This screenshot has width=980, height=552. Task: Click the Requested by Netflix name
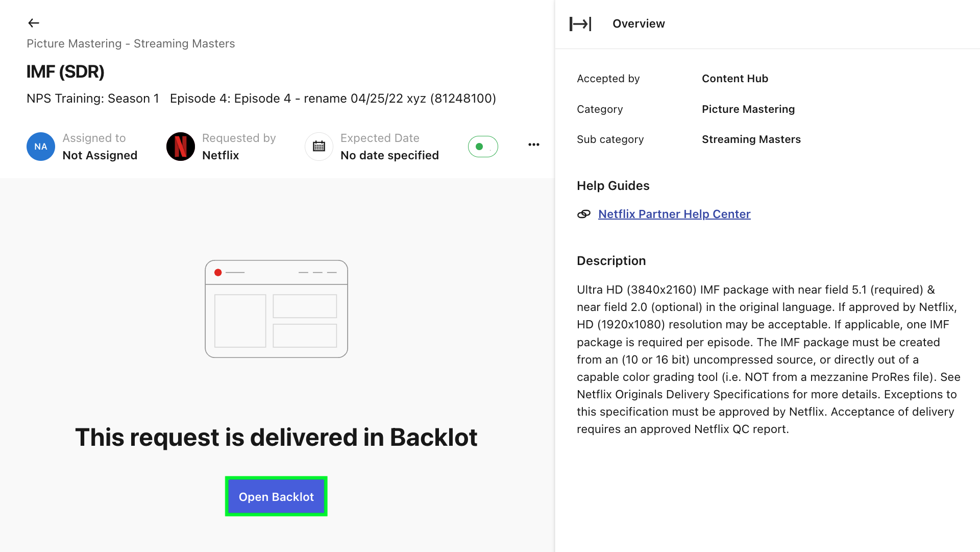point(220,156)
